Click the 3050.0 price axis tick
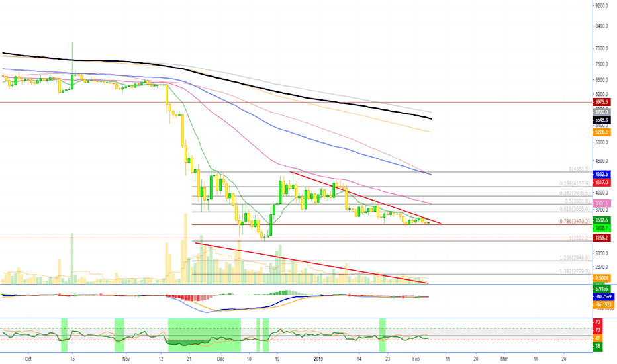Image resolution: width=617 pixels, height=364 pixels. tap(602, 253)
